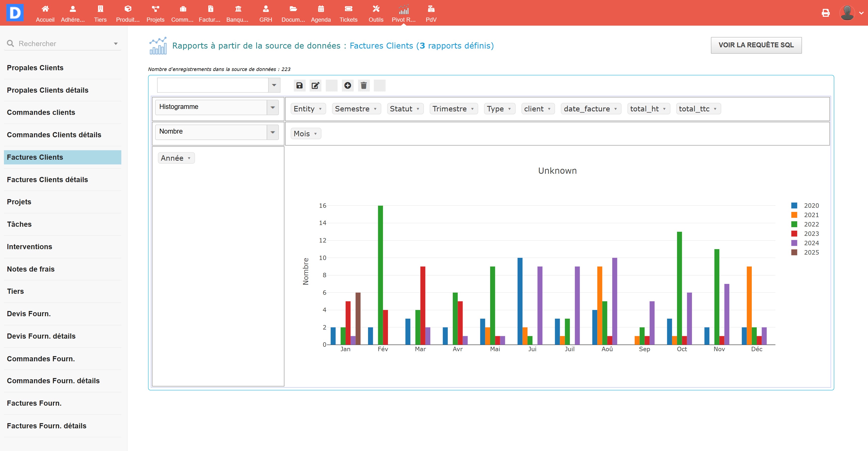Expand the Histogramme chart type dropdown
This screenshot has width=868, height=451.
(x=273, y=107)
